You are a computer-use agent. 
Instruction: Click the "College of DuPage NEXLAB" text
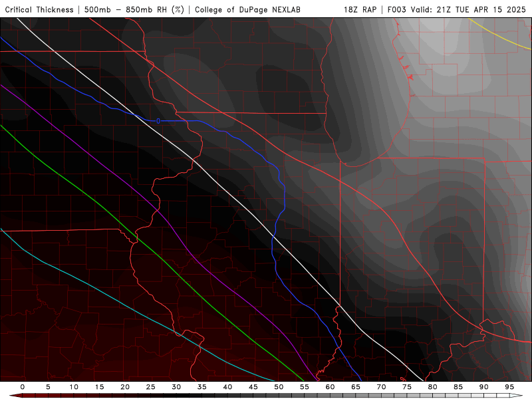[x=247, y=9]
